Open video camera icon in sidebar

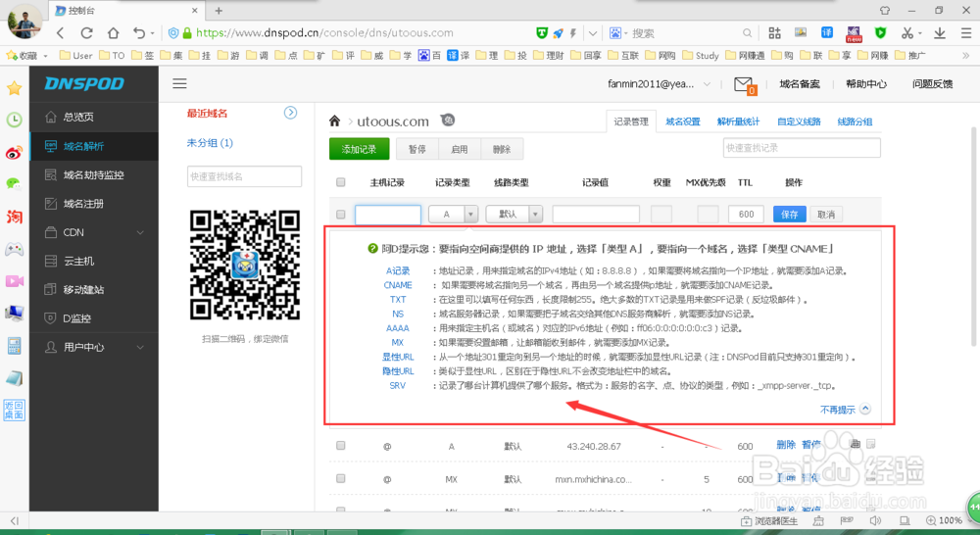coord(15,280)
